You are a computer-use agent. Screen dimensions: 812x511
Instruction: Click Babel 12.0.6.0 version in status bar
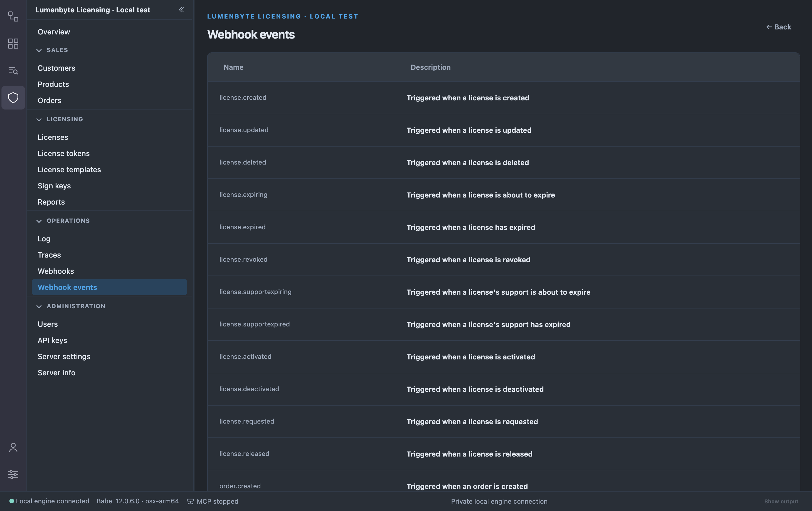[x=138, y=501]
